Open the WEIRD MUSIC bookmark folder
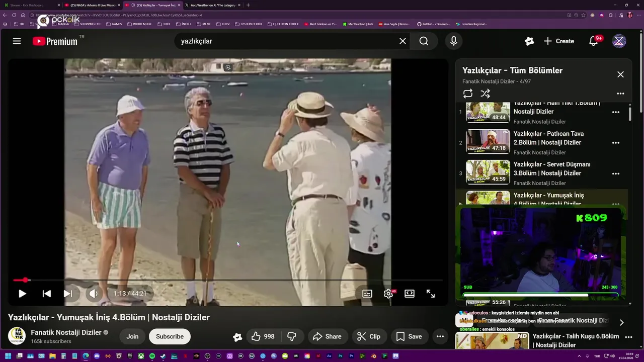The width and height of the screenshot is (644, 362). coord(139,24)
